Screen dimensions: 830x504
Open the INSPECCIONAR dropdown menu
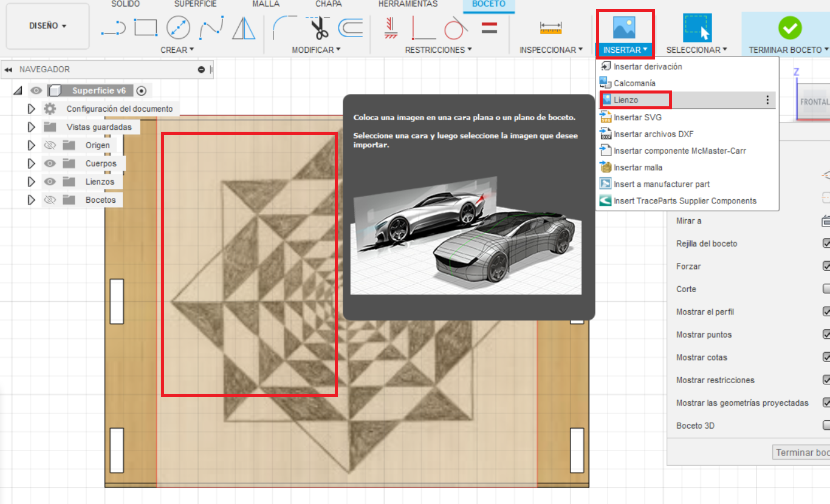coord(551,50)
